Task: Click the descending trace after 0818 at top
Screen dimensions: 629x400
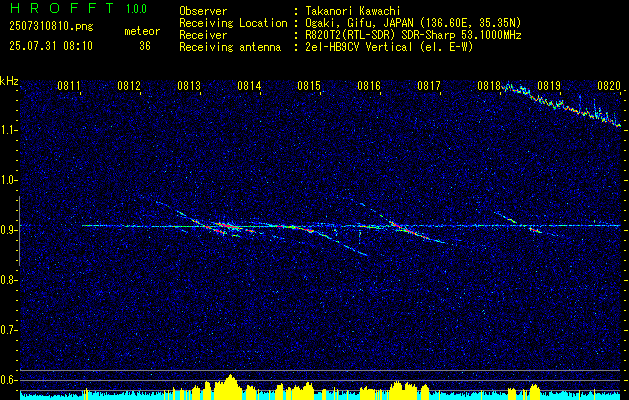Action: 562,105
